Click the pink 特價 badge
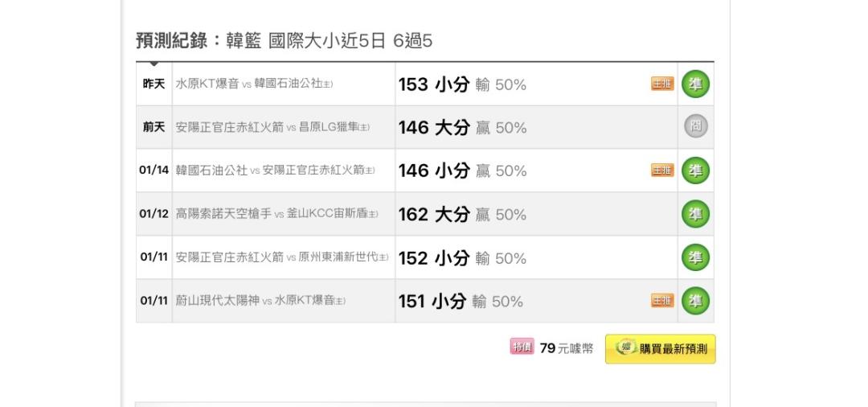This screenshot has width=868, height=407. point(522,347)
